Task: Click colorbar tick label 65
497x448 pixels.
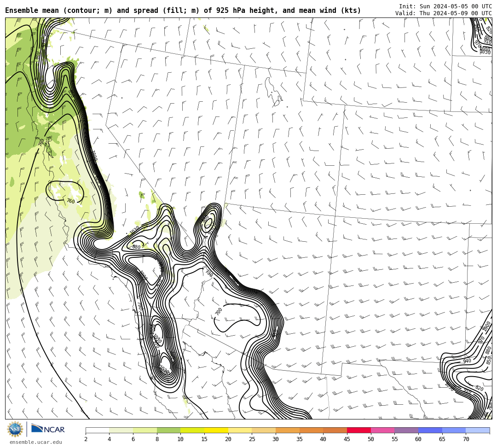Action: [442, 439]
